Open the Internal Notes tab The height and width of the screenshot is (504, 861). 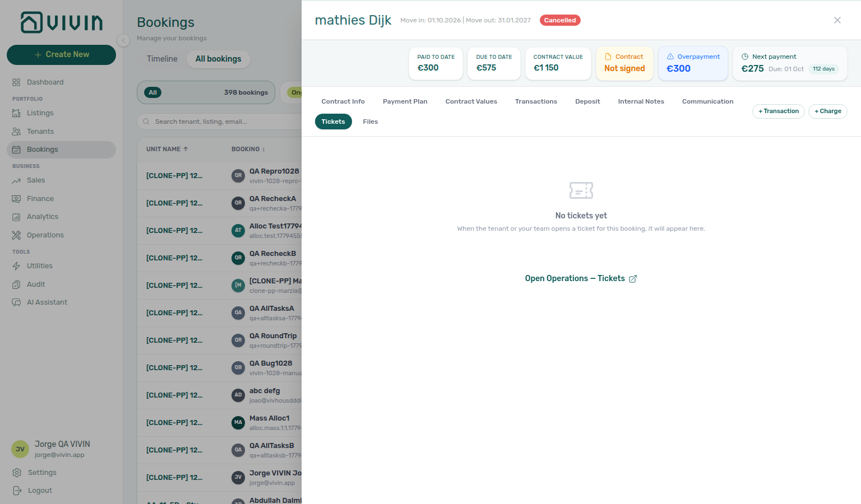point(641,101)
